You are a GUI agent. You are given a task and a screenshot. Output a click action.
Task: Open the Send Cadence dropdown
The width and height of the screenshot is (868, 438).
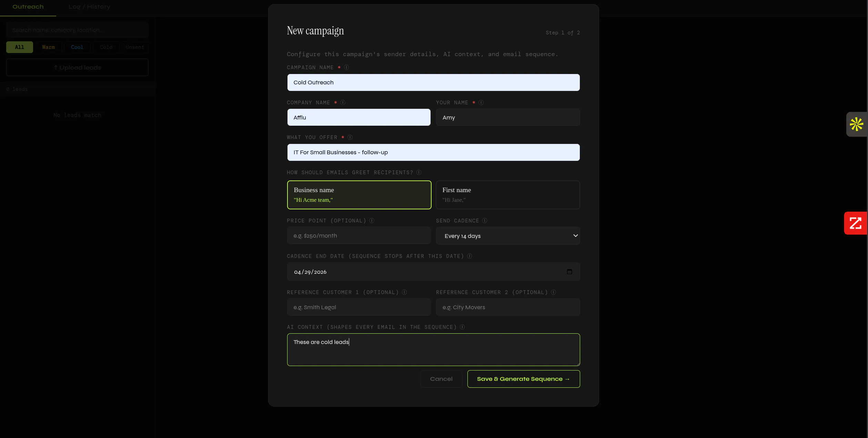(x=508, y=236)
